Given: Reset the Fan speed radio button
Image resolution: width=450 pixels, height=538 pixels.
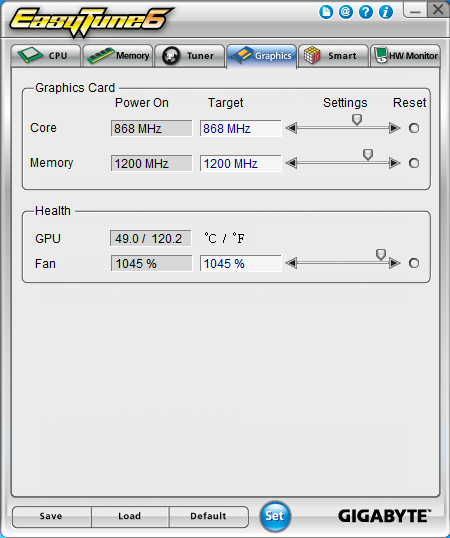Looking at the screenshot, I should pos(414,263).
